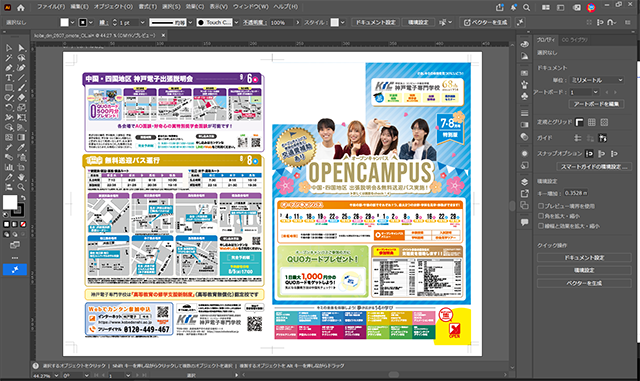Select the Paintbrush tool
The width and height of the screenshot is (640, 381).
[x=21, y=87]
